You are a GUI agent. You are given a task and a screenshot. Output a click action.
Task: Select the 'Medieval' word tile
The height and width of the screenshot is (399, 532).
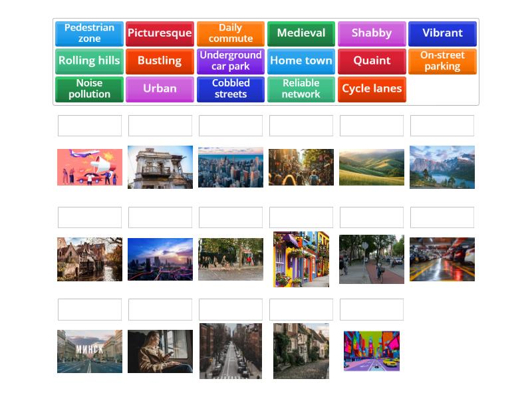[x=301, y=33]
